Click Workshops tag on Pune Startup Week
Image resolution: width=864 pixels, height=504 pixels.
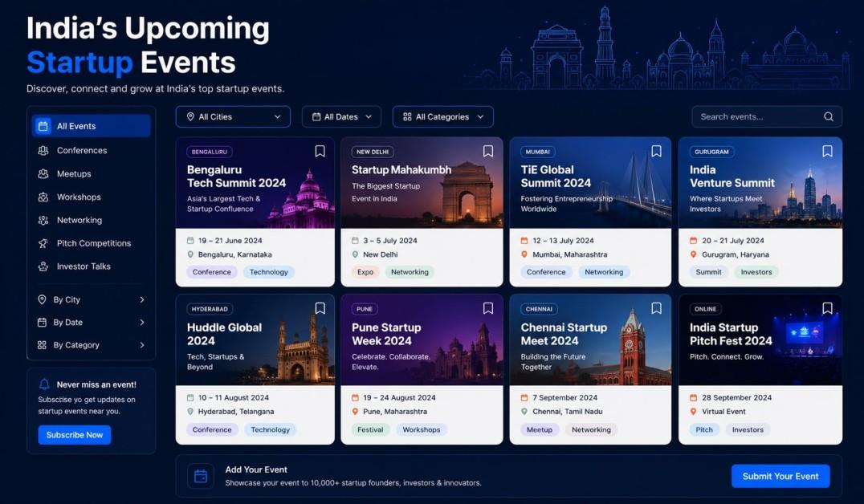coord(422,429)
